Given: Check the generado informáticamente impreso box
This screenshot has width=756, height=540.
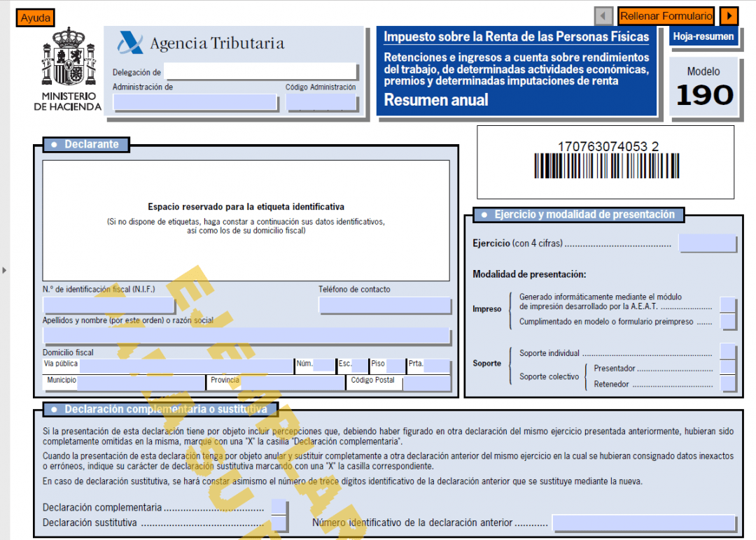Looking at the screenshot, I should click(x=728, y=306).
